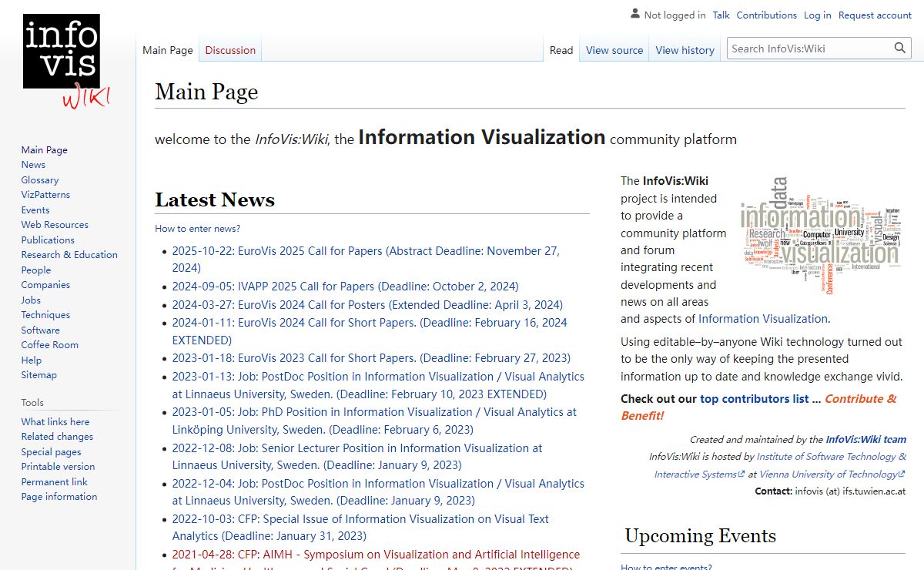Switch to the Main Page tab

click(x=168, y=50)
